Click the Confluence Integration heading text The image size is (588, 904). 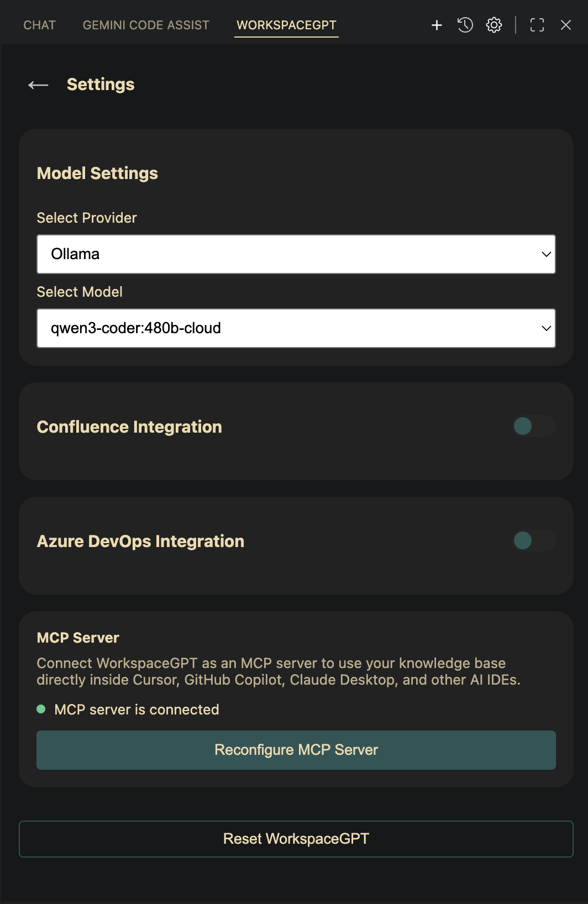click(x=129, y=427)
